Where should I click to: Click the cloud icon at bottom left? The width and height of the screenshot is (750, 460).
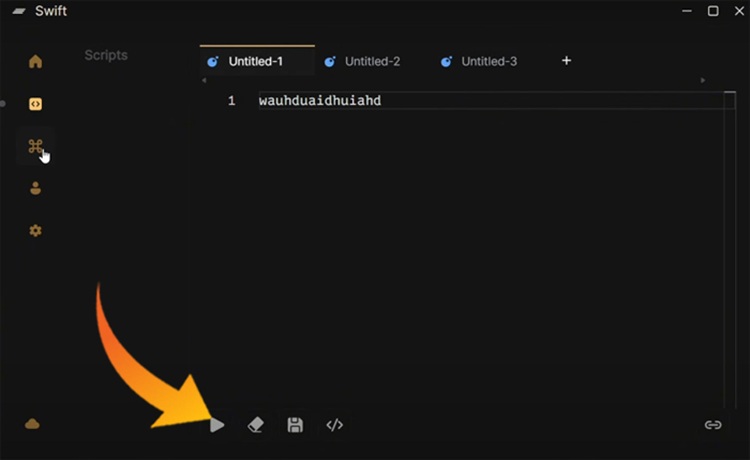click(x=32, y=424)
